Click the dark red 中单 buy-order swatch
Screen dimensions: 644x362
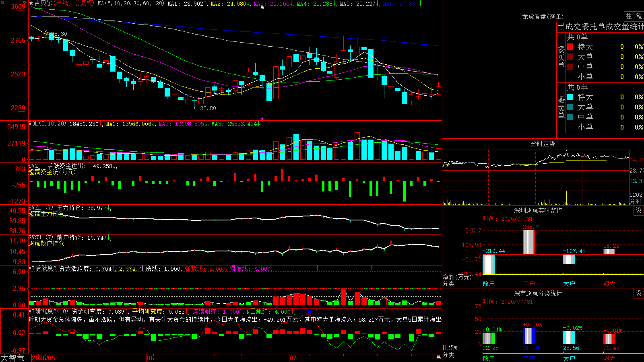pos(570,67)
